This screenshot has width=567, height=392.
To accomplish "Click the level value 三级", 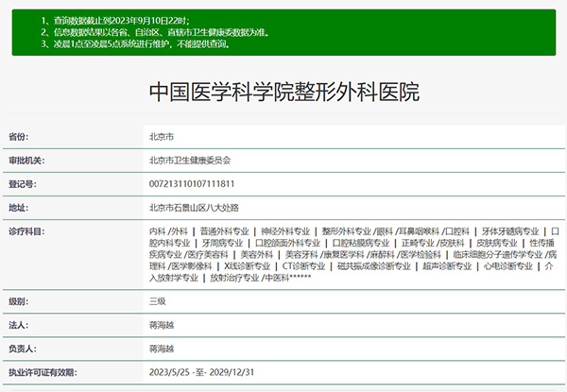I will [158, 301].
